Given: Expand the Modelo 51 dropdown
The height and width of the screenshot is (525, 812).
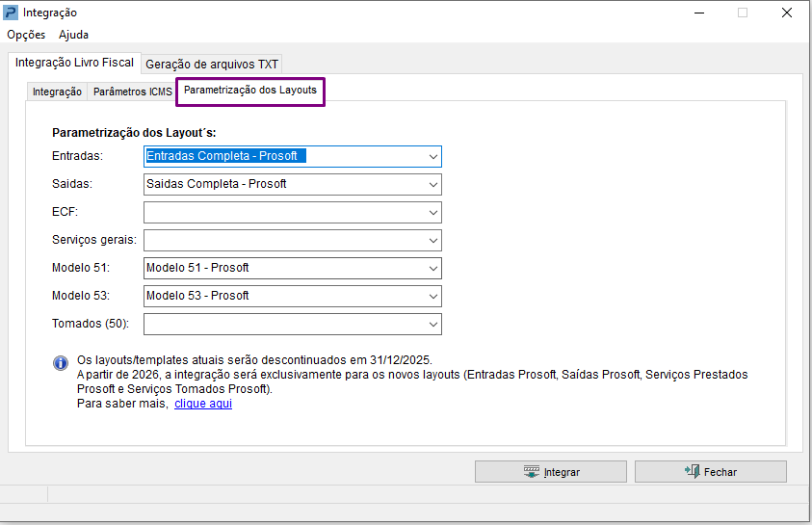Looking at the screenshot, I should coord(432,268).
